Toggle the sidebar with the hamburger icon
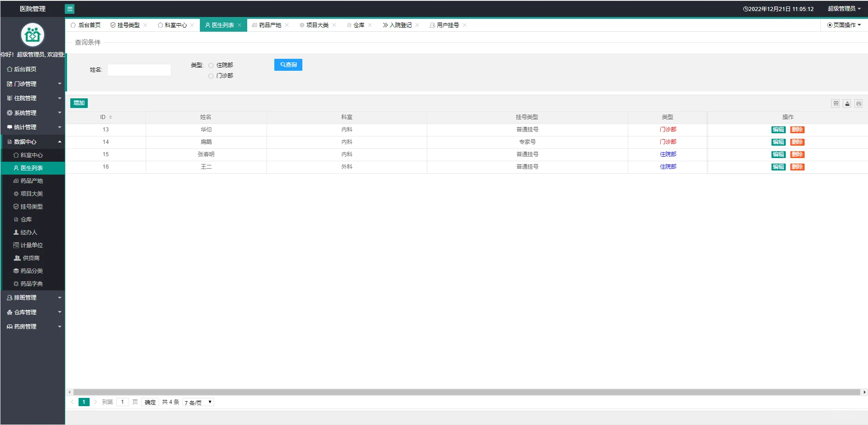This screenshot has width=868, height=425. coord(70,9)
